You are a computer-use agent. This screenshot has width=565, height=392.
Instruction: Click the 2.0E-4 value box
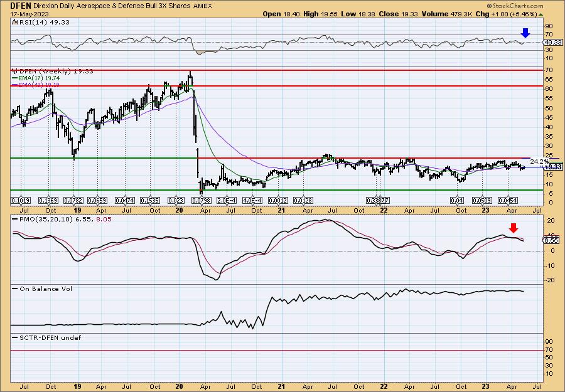coord(225,200)
